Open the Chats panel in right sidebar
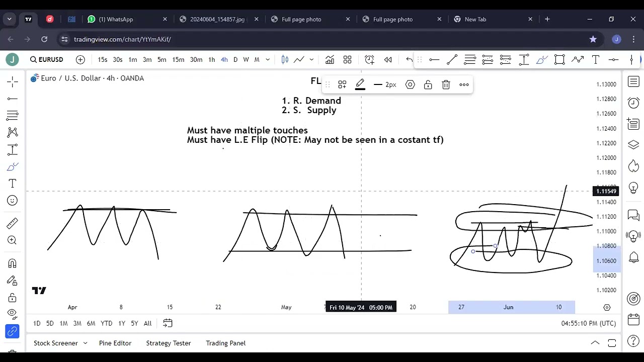644x362 pixels. [x=633, y=215]
